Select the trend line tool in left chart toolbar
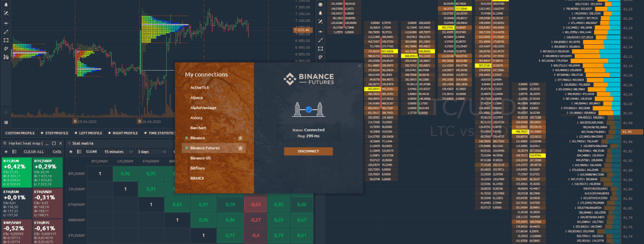 [x=6, y=32]
